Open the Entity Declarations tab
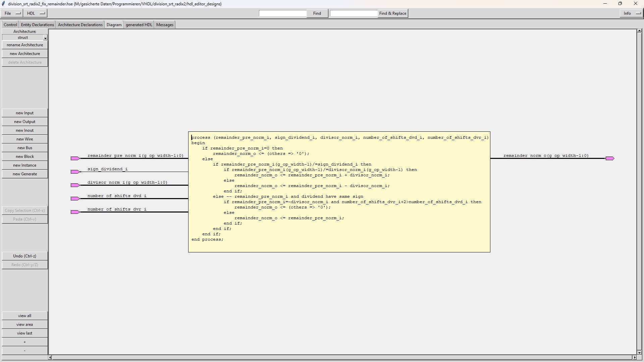The height and width of the screenshot is (362, 644). [x=38, y=25]
